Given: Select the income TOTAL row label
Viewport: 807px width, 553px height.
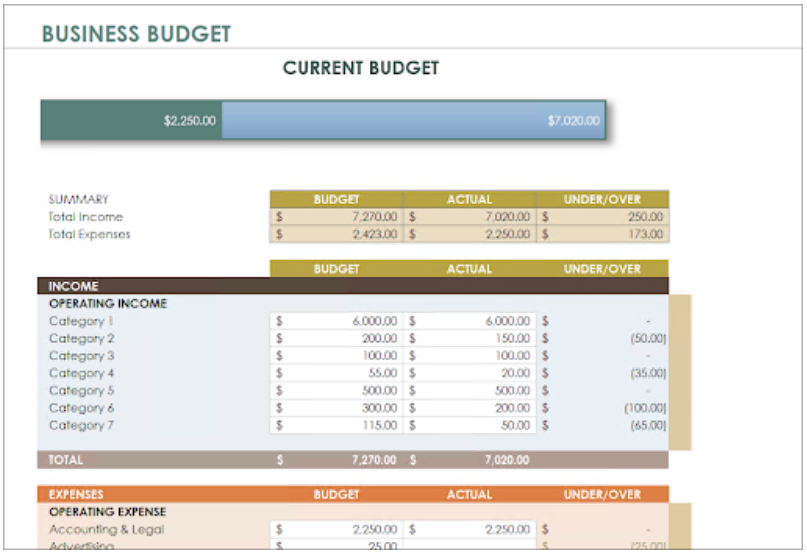Looking at the screenshot, I should pos(67,460).
